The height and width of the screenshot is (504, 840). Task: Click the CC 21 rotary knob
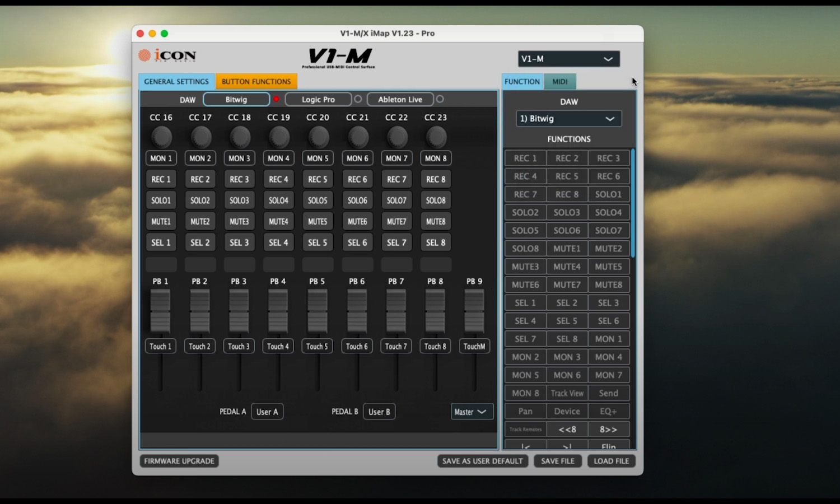[357, 137]
